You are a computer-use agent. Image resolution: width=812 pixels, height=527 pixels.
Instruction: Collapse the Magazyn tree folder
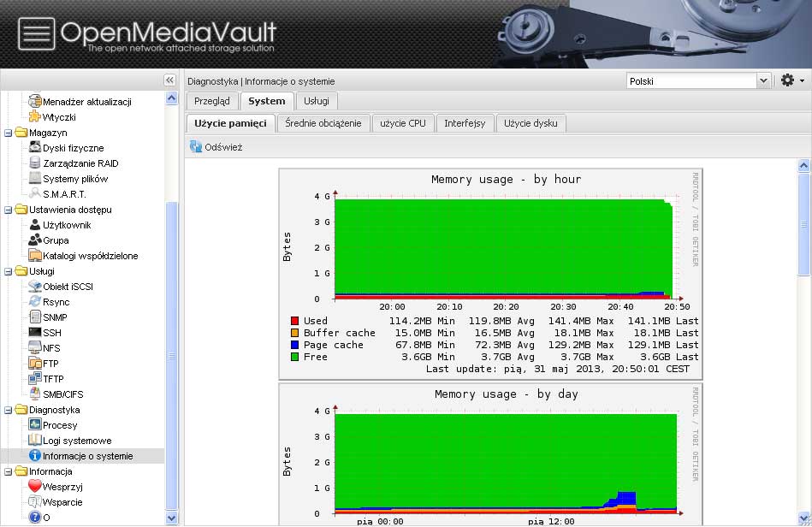[8, 133]
